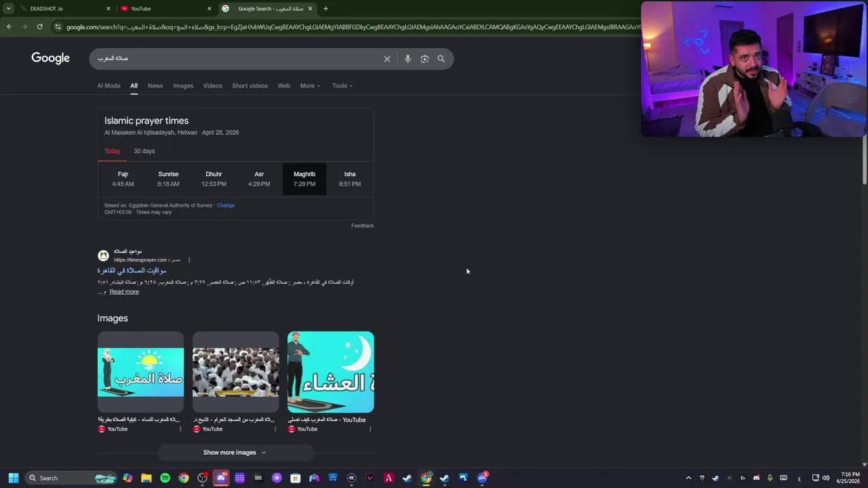Screen dimensions: 868x488
Task: Open Epic Games tray icon
Action: (x=702, y=478)
